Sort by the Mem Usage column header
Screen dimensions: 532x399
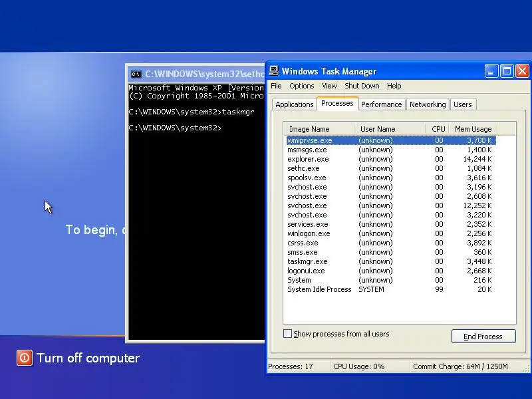(x=473, y=129)
